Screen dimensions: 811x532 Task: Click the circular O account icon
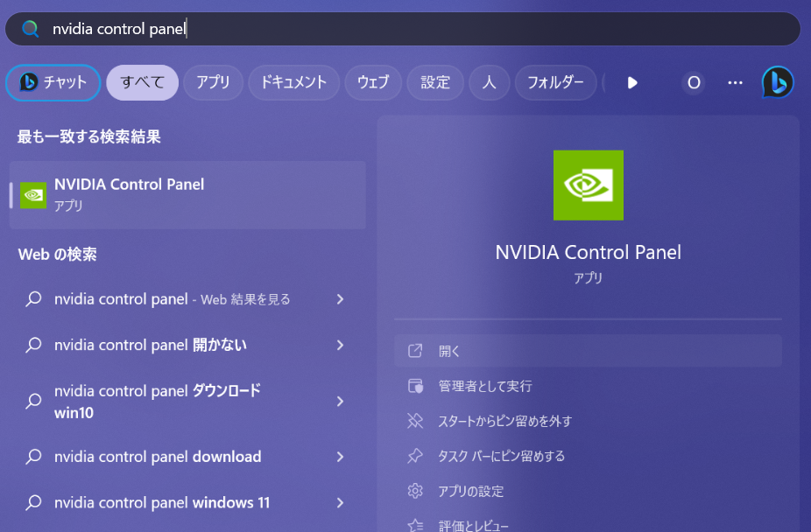tap(694, 82)
